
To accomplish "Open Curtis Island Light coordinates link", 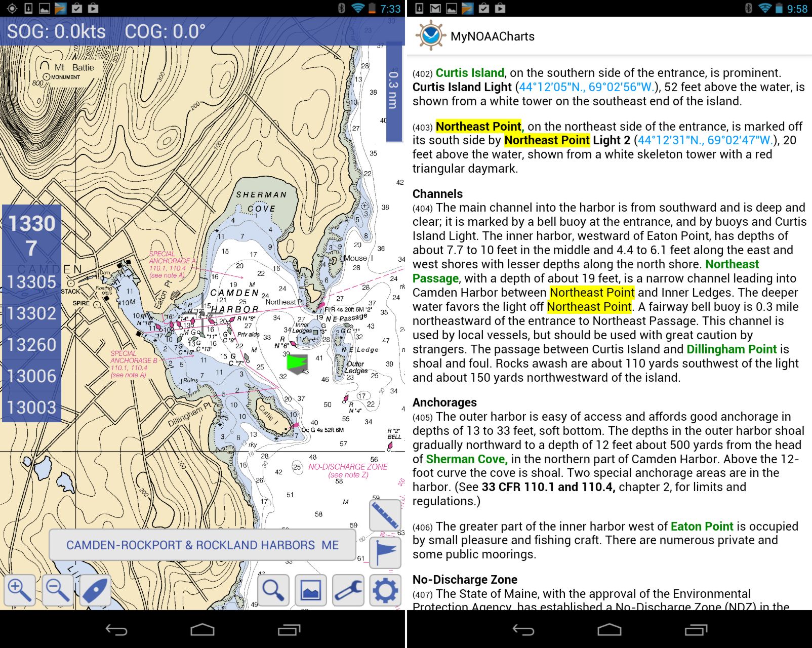I will pos(587,87).
